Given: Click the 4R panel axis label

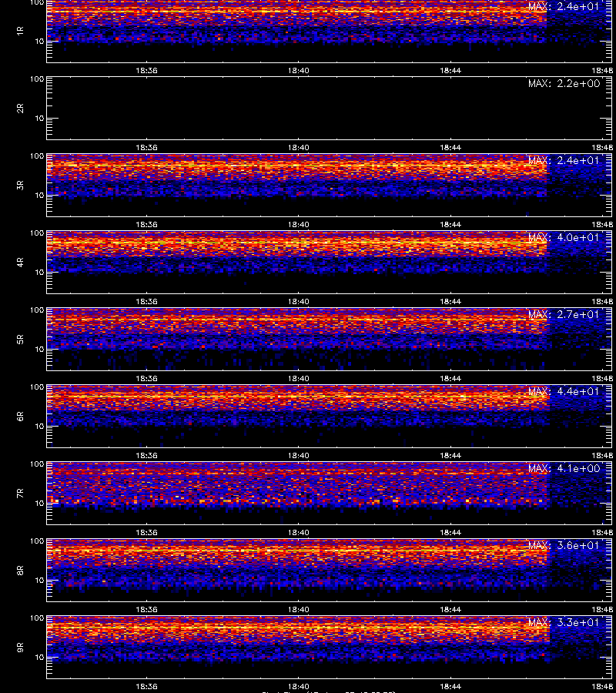Looking at the screenshot, I should 20,262.
